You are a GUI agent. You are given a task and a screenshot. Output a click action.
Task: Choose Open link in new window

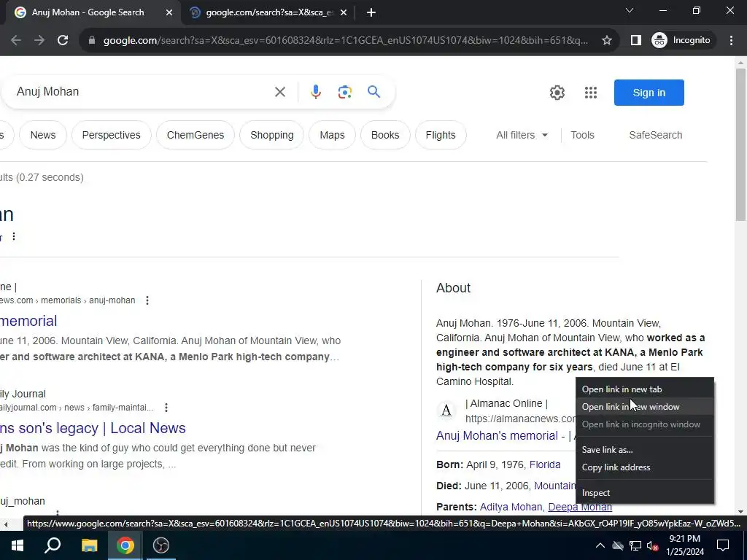(645, 407)
